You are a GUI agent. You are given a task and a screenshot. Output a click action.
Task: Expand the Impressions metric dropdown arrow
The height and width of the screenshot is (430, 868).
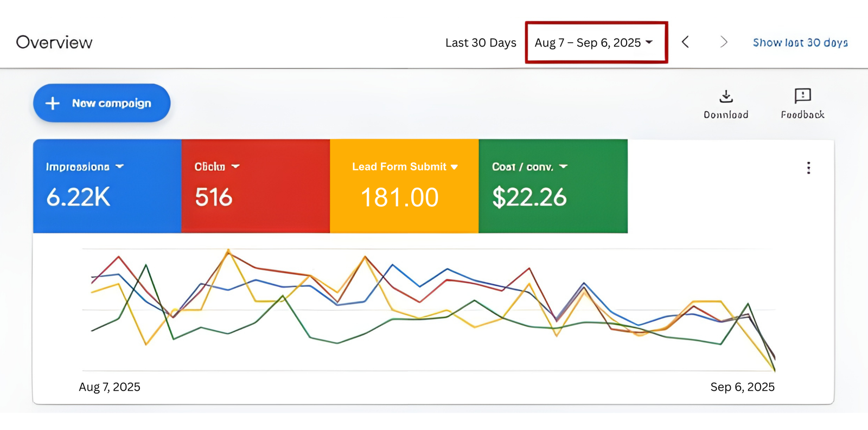coord(120,166)
